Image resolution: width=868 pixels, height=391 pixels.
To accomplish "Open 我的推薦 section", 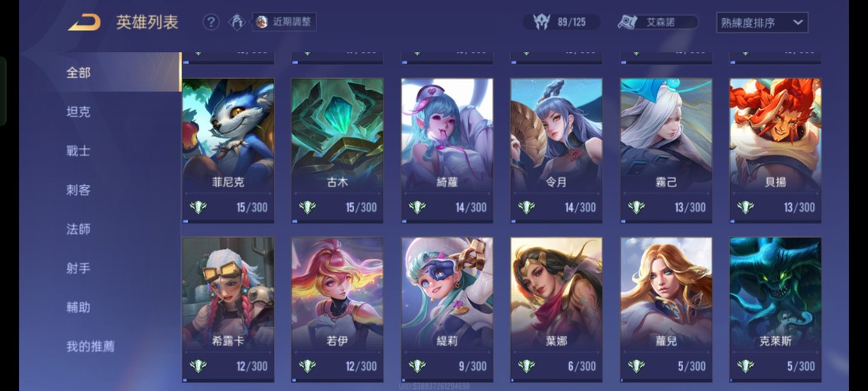I will pos(91,346).
